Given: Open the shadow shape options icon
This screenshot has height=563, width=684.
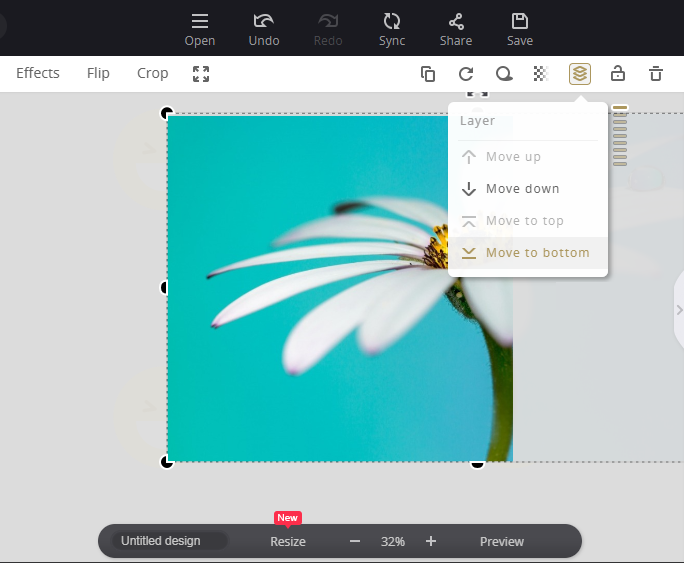Looking at the screenshot, I should [504, 73].
